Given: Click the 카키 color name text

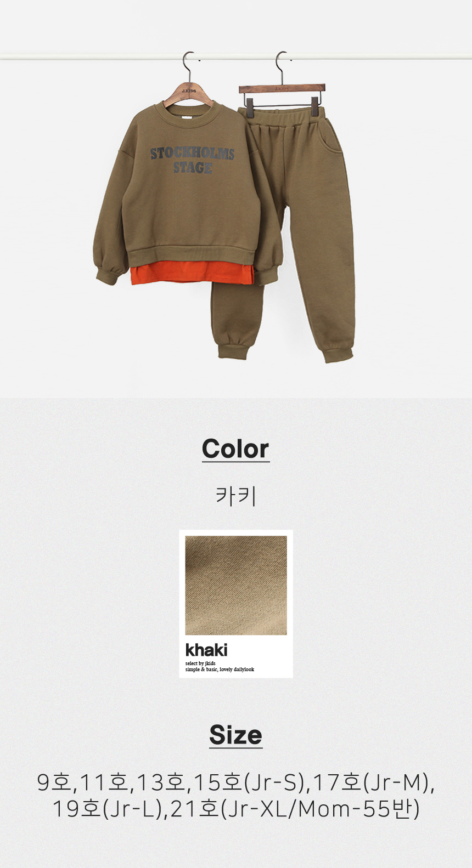Looking at the screenshot, I should 236,496.
